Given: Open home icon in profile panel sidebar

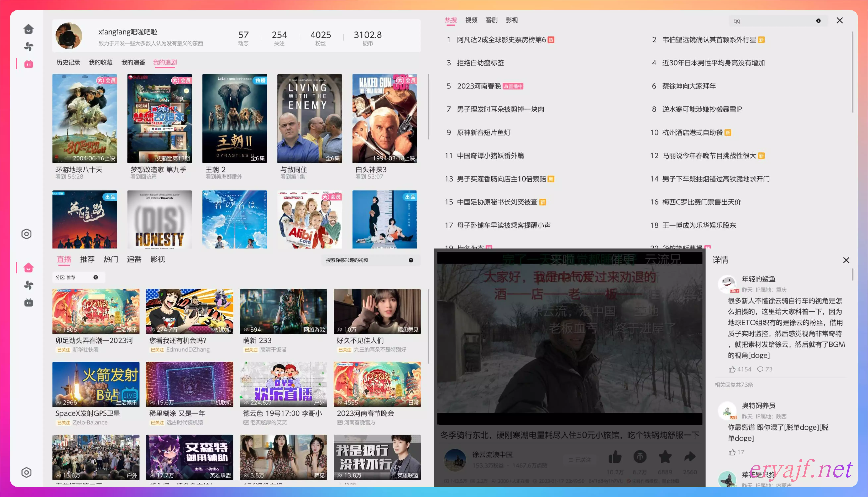Looking at the screenshot, I should (x=28, y=29).
